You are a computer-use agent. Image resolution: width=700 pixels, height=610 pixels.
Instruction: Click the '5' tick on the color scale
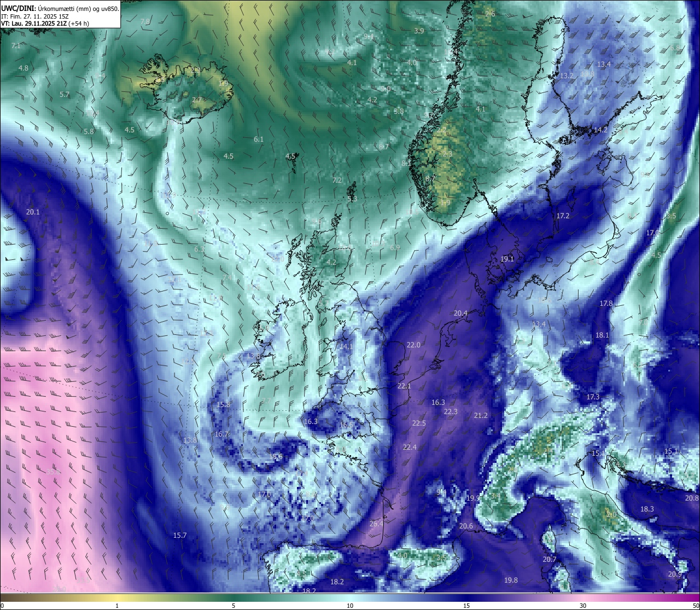tap(234, 605)
